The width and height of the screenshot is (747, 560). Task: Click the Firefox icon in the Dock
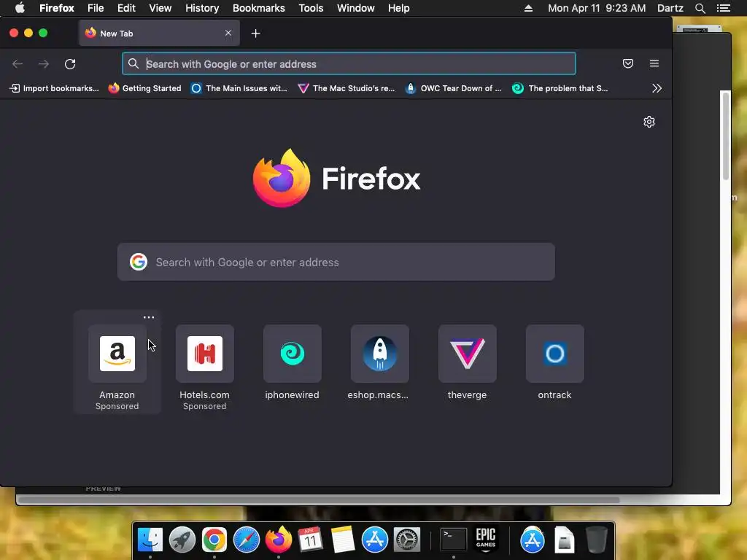pyautogui.click(x=279, y=540)
